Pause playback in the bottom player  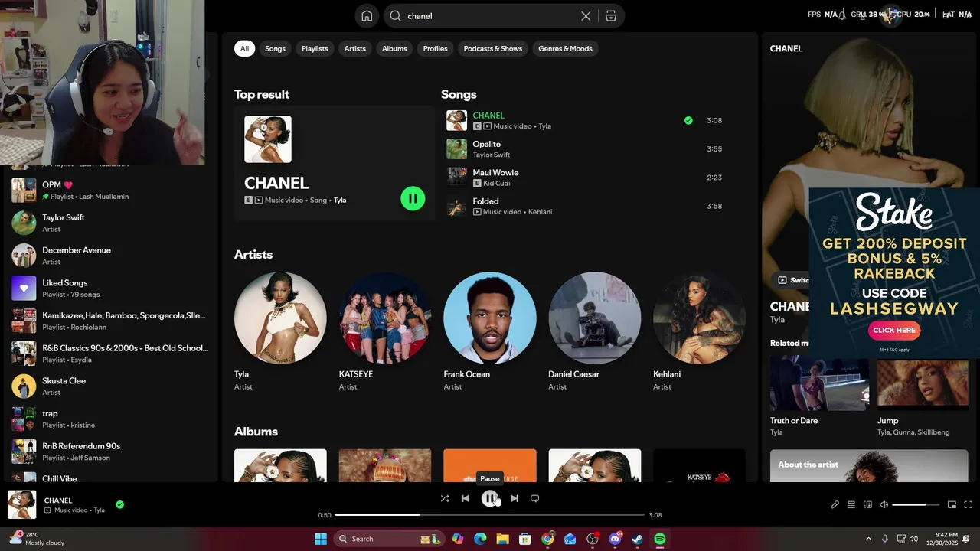point(490,498)
